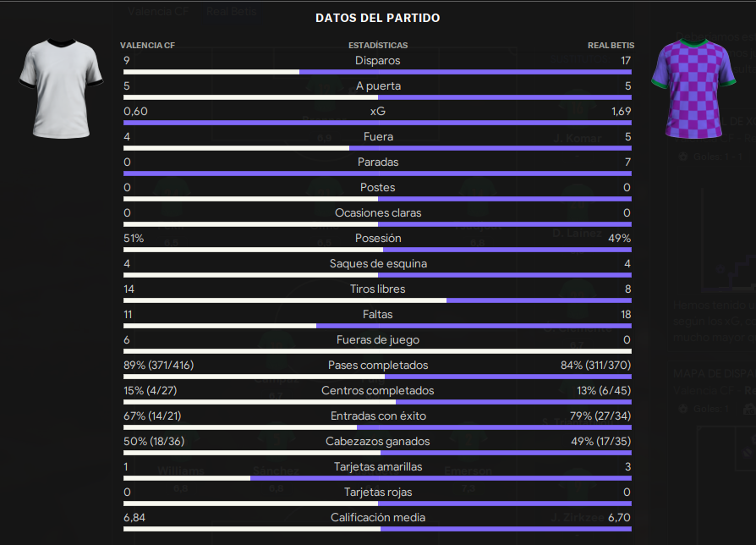Click the ESTADÍSTICAS column header
Viewport: 756px width, 545px height.
[378, 46]
